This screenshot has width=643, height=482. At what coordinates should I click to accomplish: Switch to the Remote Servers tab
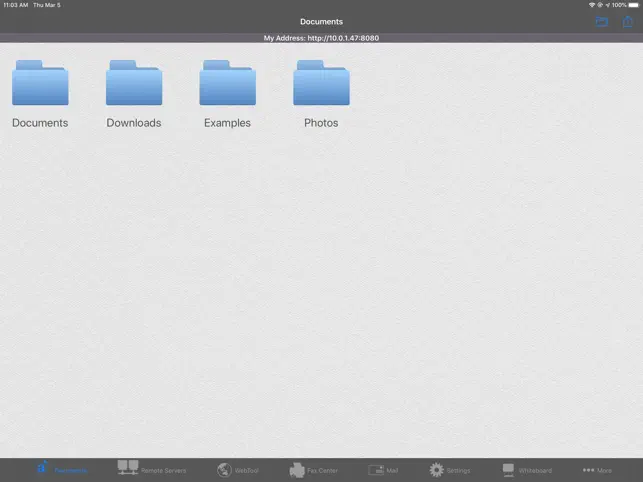click(152, 469)
